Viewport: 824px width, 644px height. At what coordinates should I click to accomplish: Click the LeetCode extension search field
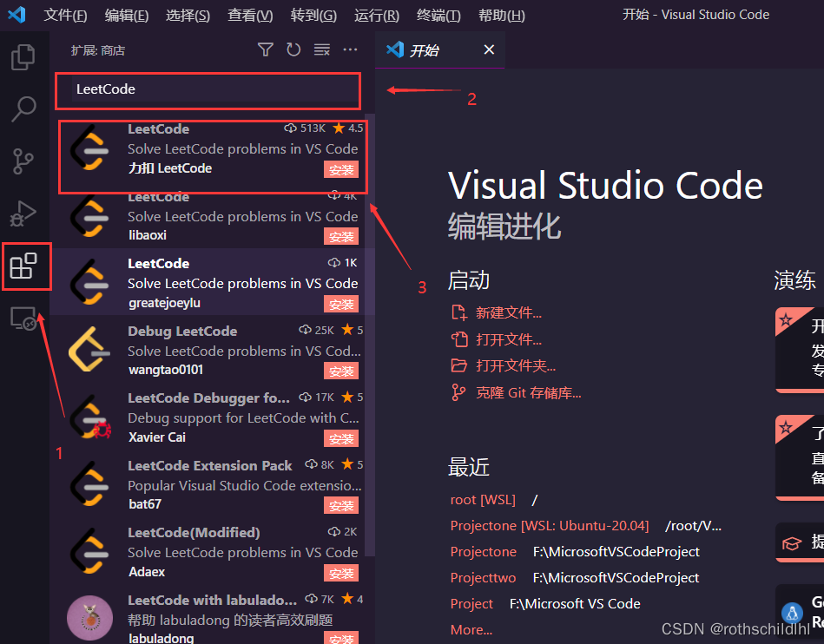tap(214, 89)
